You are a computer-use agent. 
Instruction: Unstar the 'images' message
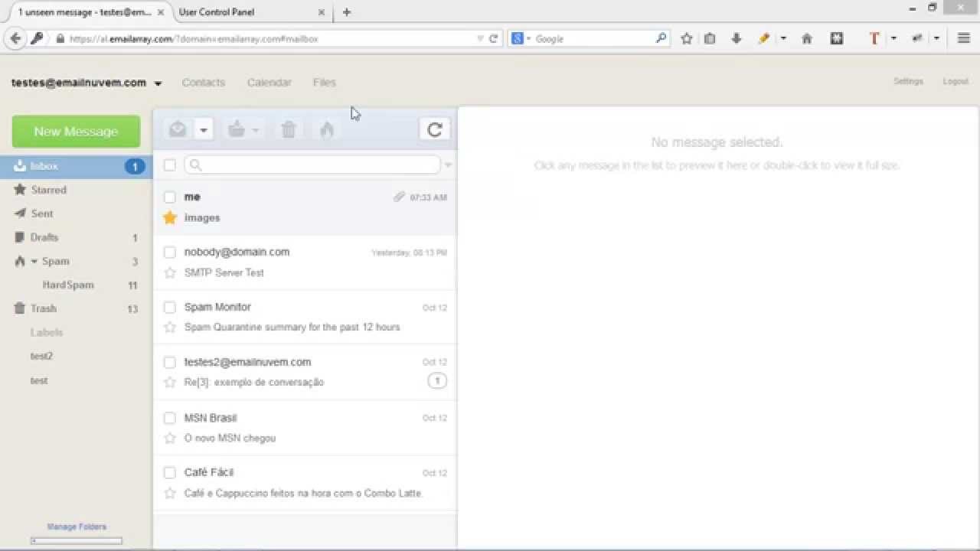coord(170,217)
